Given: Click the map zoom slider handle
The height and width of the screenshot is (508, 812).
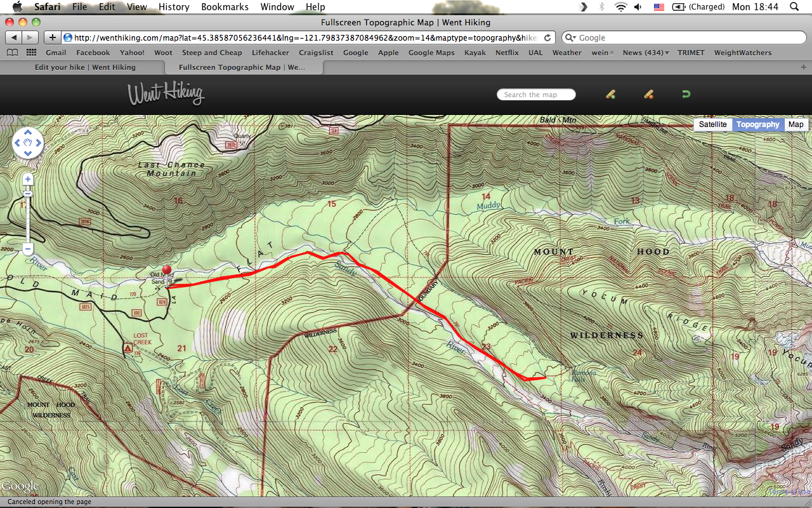Looking at the screenshot, I should click(x=28, y=194).
